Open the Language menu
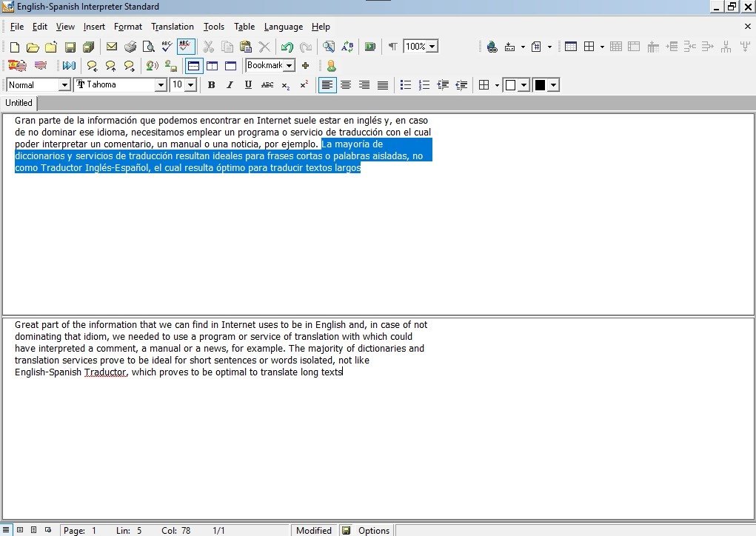756x536 pixels. tap(284, 27)
